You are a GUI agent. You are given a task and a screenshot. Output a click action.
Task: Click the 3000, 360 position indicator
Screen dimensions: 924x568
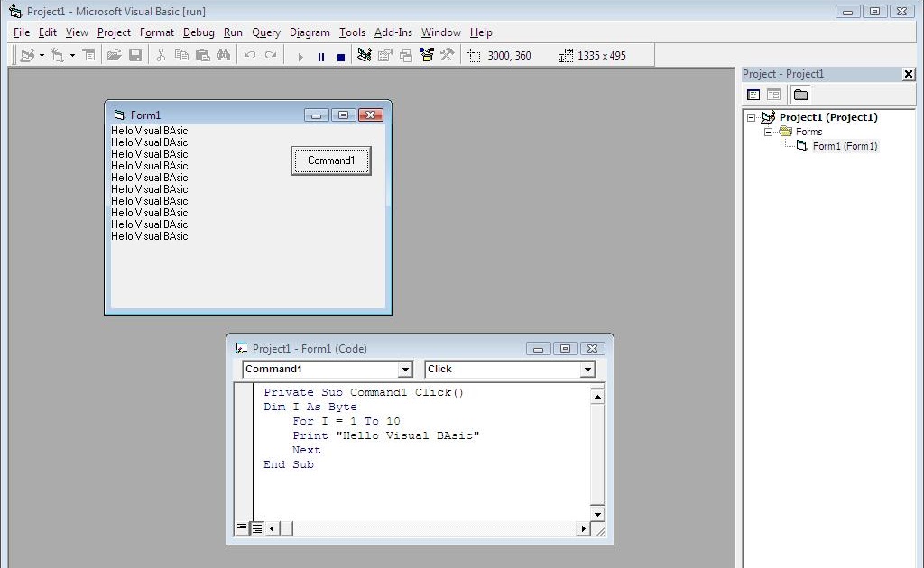(x=509, y=55)
